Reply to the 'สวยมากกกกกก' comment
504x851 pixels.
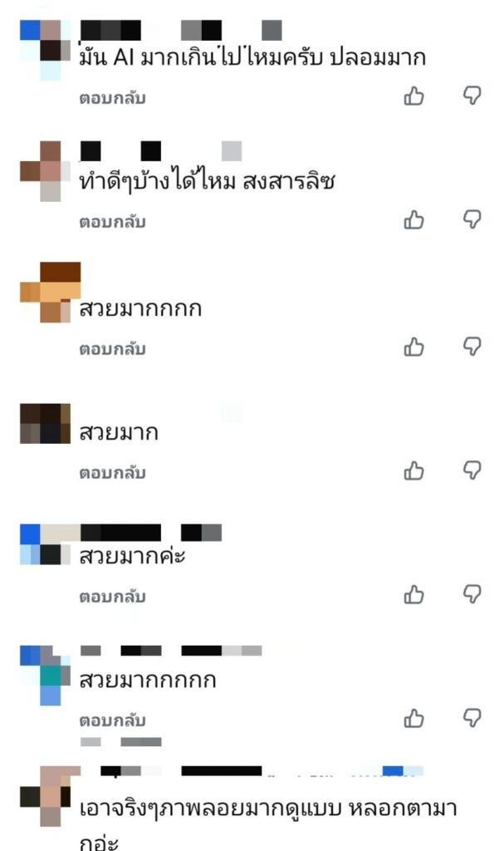(112, 721)
